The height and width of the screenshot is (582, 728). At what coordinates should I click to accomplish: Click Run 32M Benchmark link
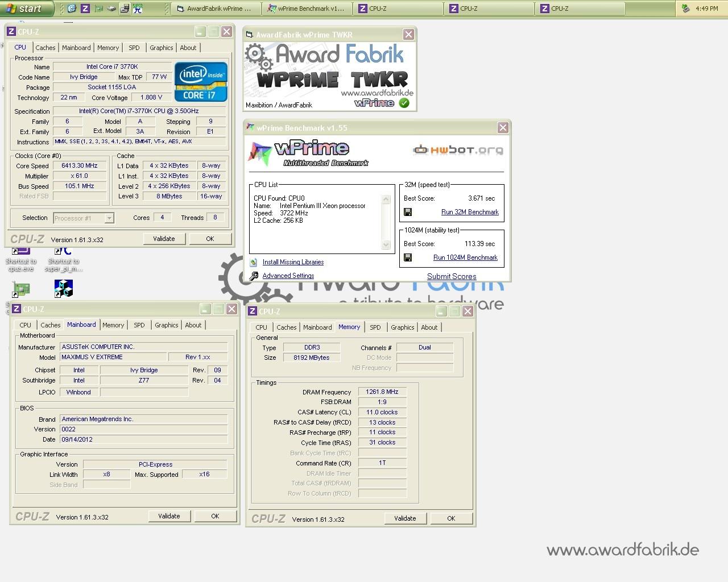tap(470, 212)
